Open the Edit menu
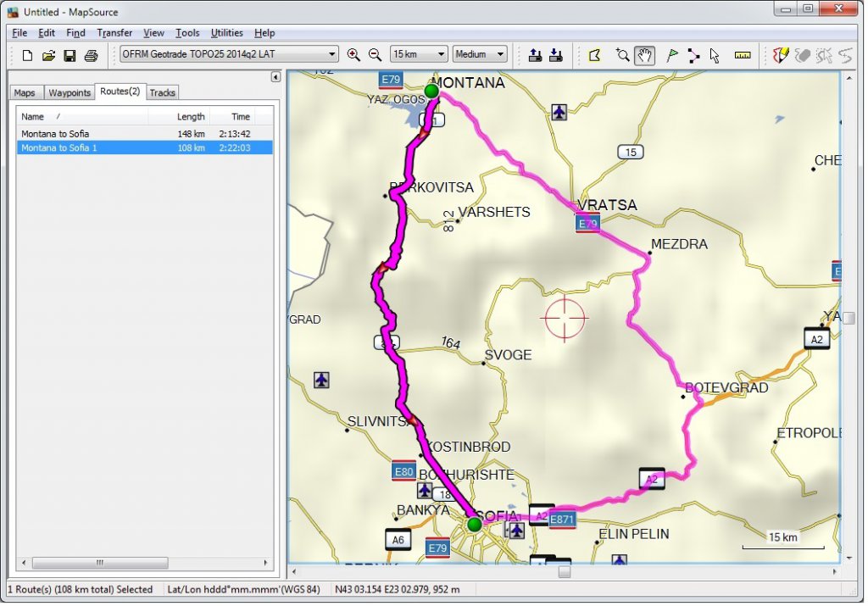Viewport: 868px width, 606px height. 47,33
